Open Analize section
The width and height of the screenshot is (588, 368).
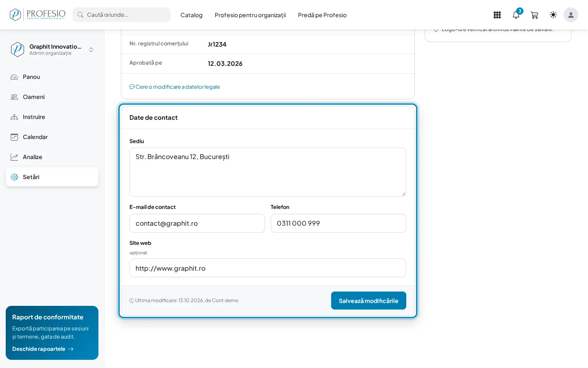coord(52,157)
